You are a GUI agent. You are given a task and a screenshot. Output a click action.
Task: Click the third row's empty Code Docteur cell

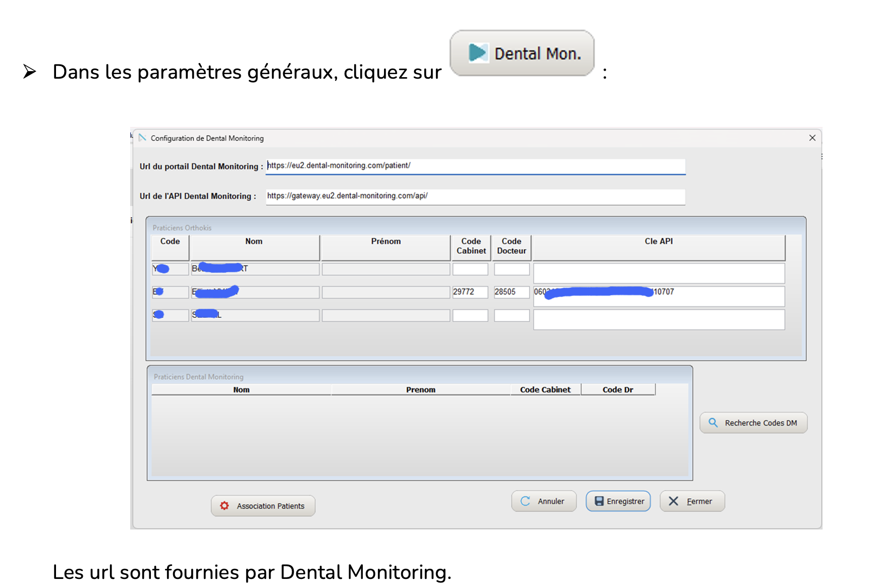pyautogui.click(x=512, y=316)
